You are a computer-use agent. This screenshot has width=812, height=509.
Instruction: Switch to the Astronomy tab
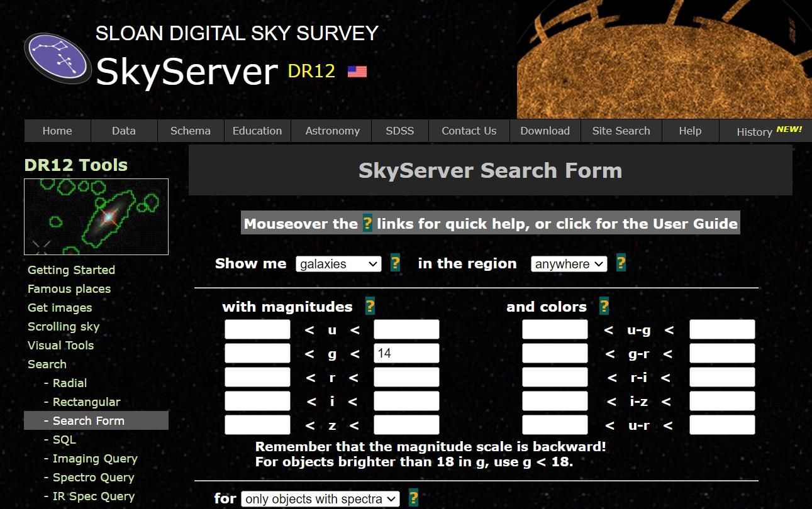point(332,131)
